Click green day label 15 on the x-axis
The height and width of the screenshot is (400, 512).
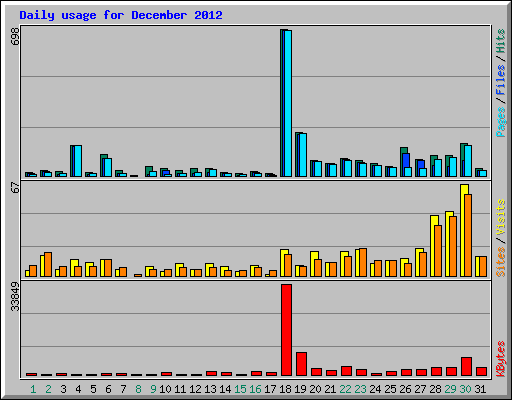240,389
